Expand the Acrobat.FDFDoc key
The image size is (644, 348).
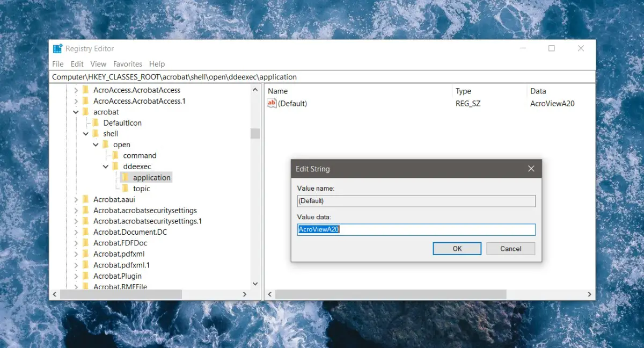76,243
